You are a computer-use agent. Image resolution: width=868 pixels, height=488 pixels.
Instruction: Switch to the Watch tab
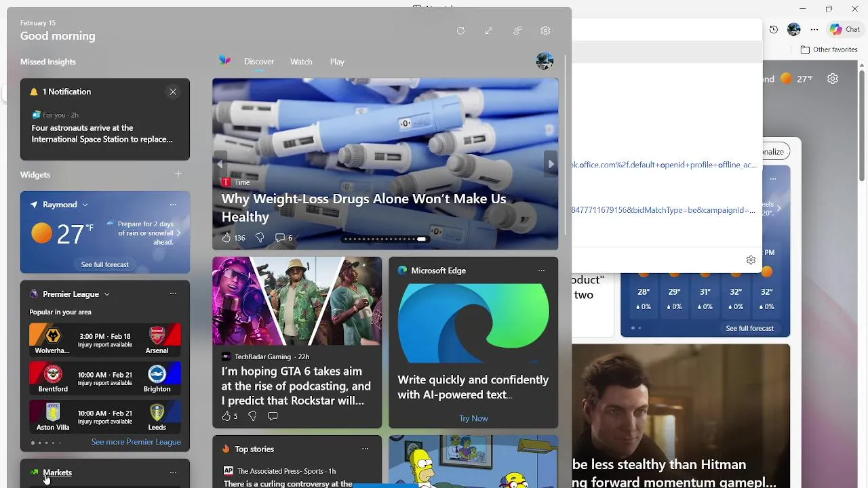[x=301, y=62]
